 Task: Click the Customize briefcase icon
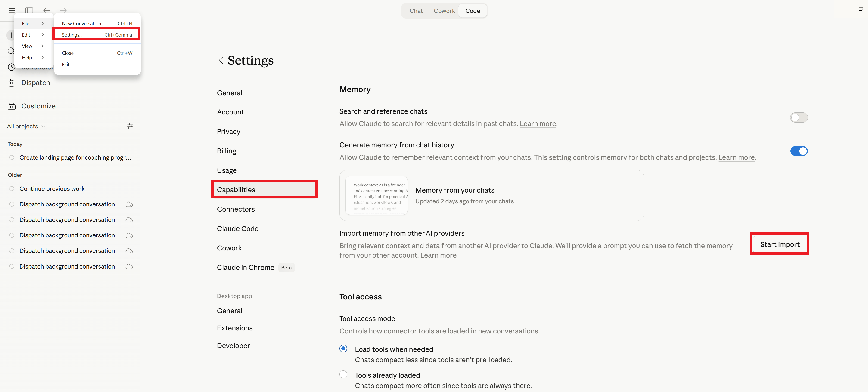(12, 106)
